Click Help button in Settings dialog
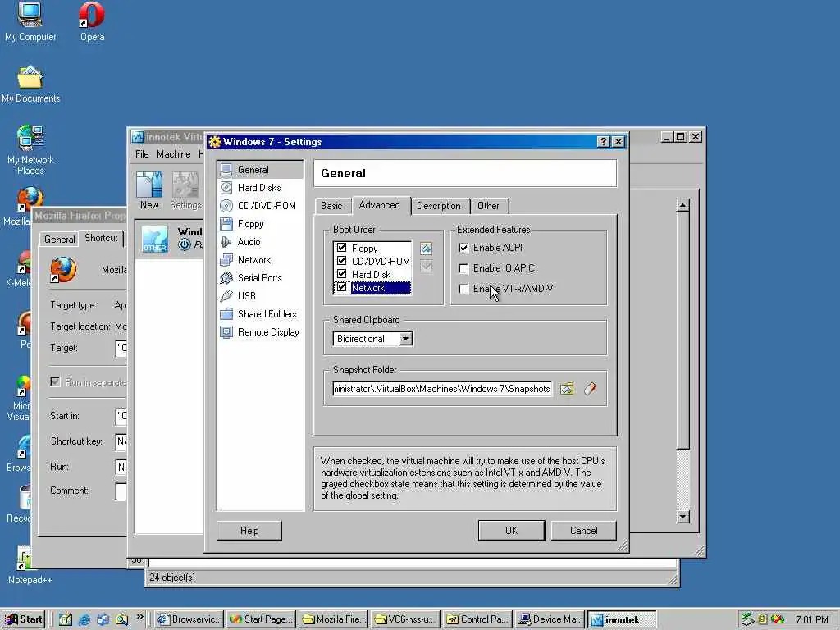This screenshot has height=630, width=840. [x=249, y=531]
